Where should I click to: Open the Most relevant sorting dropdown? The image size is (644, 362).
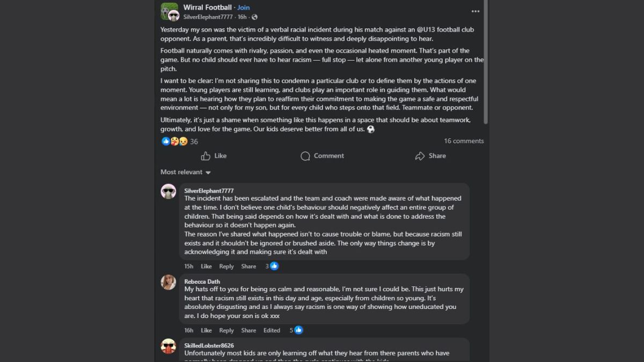coord(185,172)
